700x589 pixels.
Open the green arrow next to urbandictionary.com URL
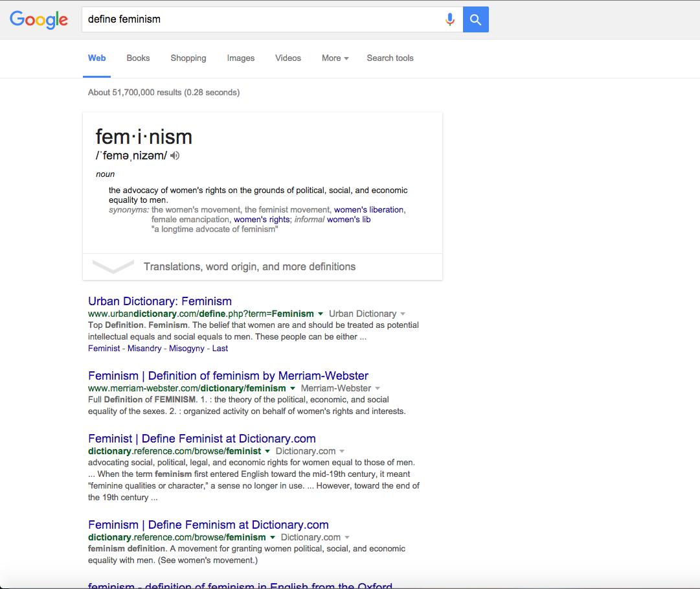point(321,314)
